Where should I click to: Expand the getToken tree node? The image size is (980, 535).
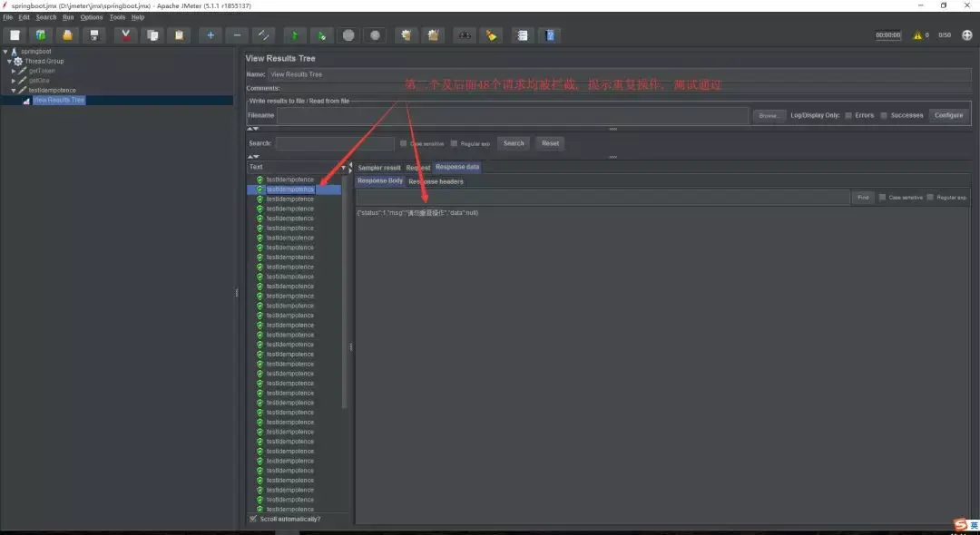(x=14, y=71)
